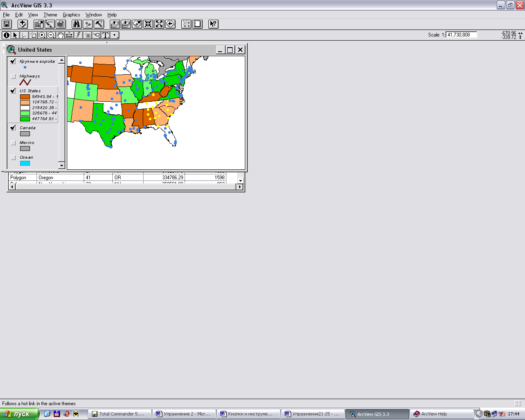The height and width of the screenshot is (420, 525).
Task: Click the Add Theme button
Action: click(23, 24)
